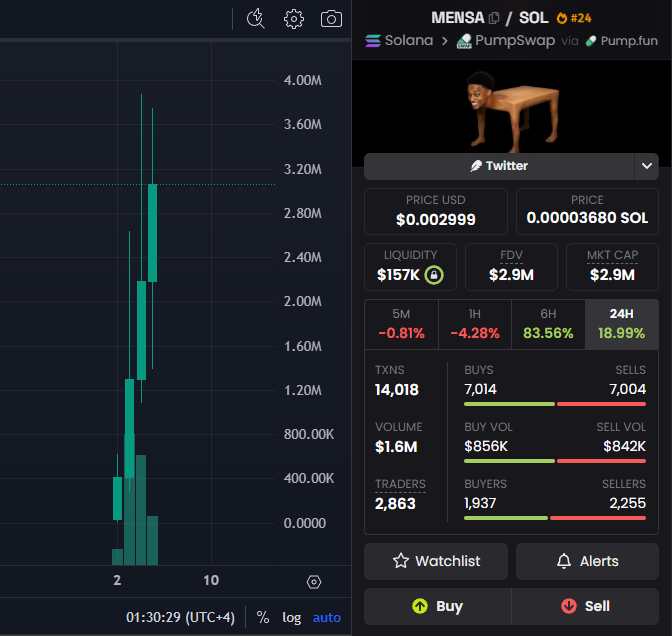Click the date label 2 on time axis
The width and height of the screenshot is (672, 636).
tap(117, 580)
